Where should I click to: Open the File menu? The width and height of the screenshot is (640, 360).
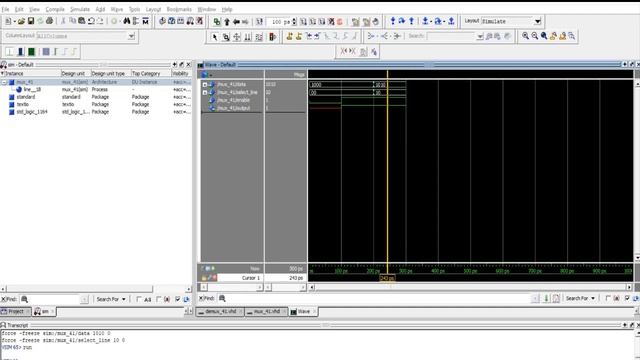(x=5, y=9)
